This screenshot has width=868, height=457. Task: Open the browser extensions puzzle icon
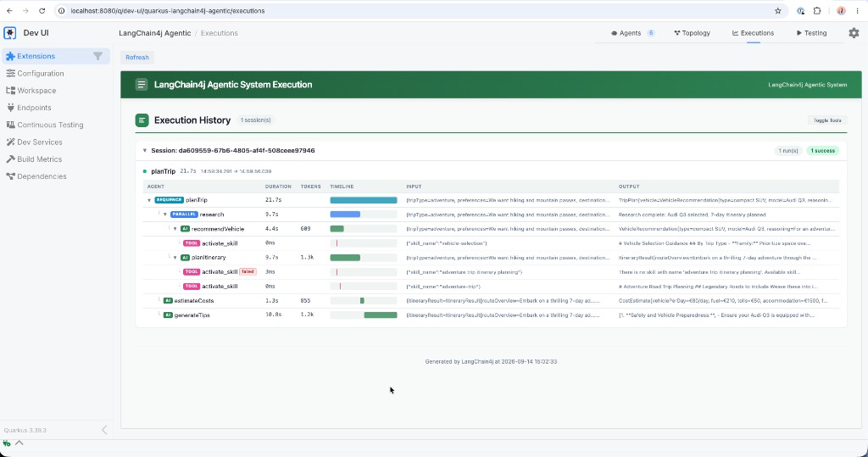(817, 10)
